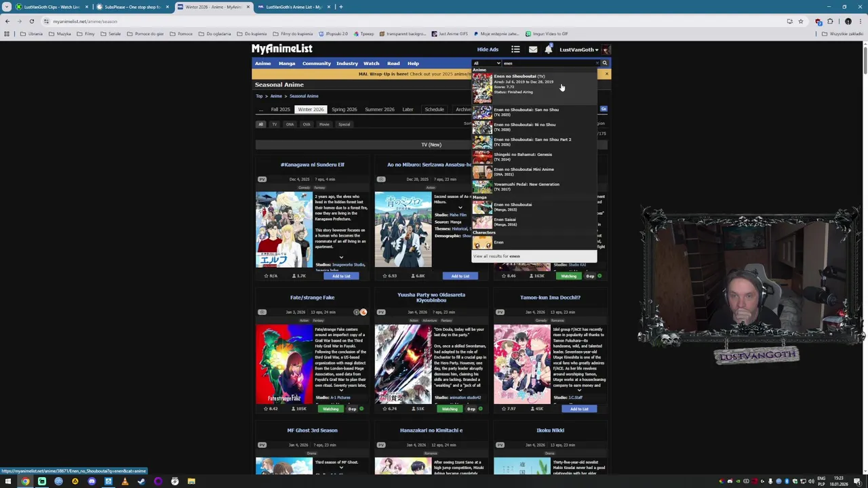Open Fate/strange Fake Watching status dropdown
Screen dimensions: 868x488
click(331, 409)
